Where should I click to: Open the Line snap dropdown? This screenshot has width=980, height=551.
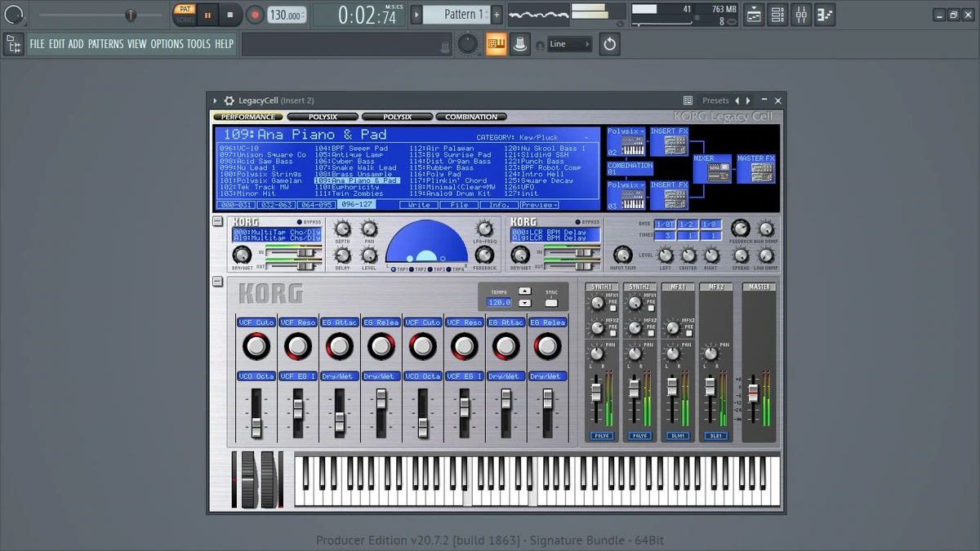(569, 44)
